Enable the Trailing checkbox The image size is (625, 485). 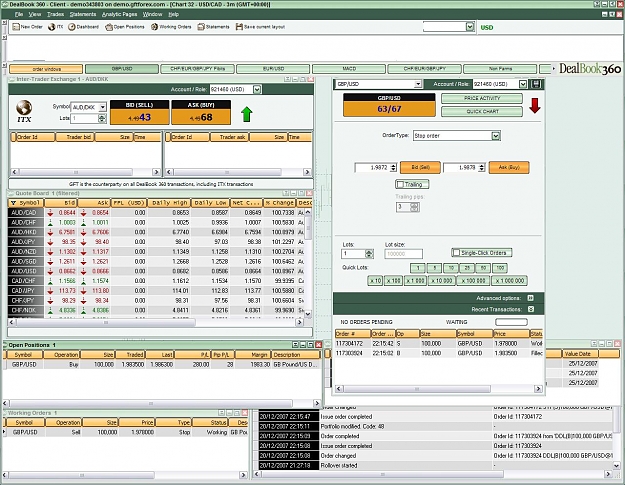[x=400, y=185]
